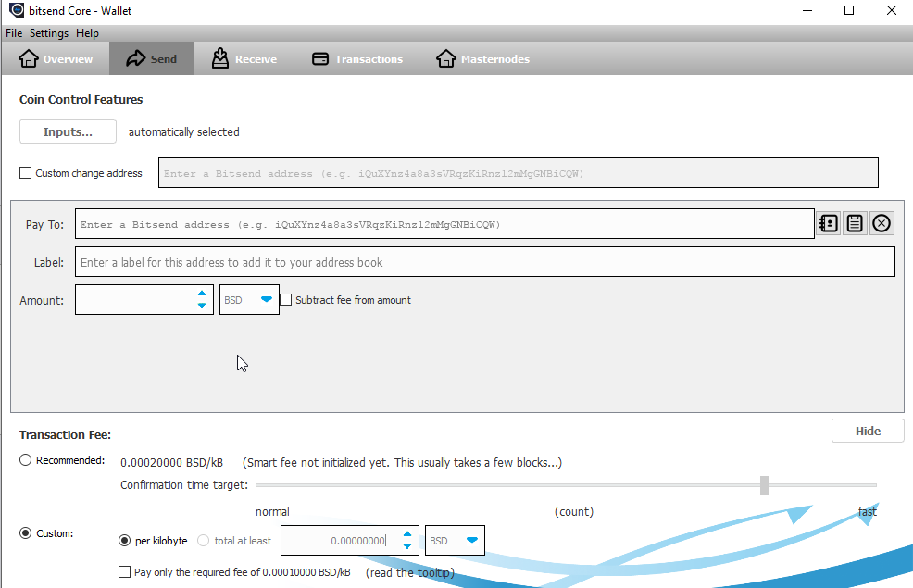Click the 'normal' slider label
Image resolution: width=913 pixels, height=588 pixels.
[x=272, y=512]
